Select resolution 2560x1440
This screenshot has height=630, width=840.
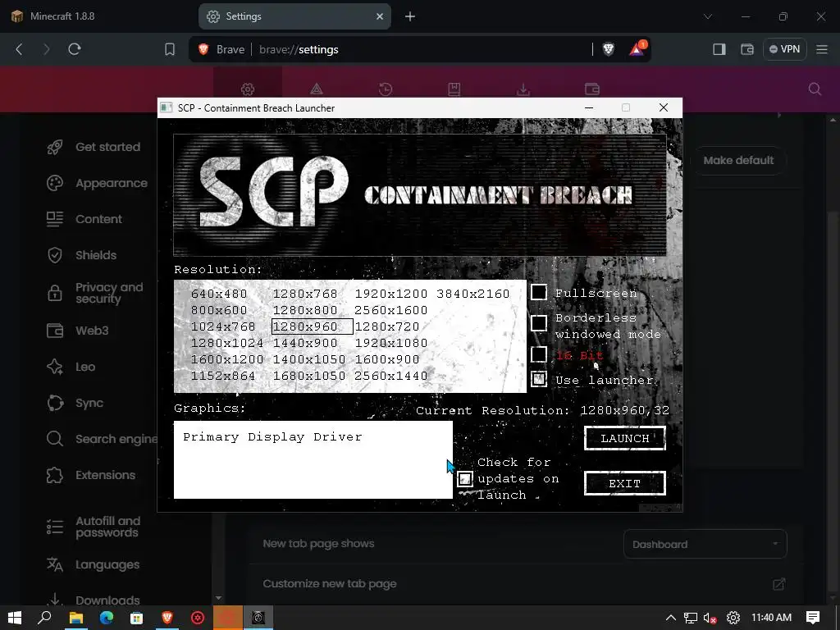[391, 376]
